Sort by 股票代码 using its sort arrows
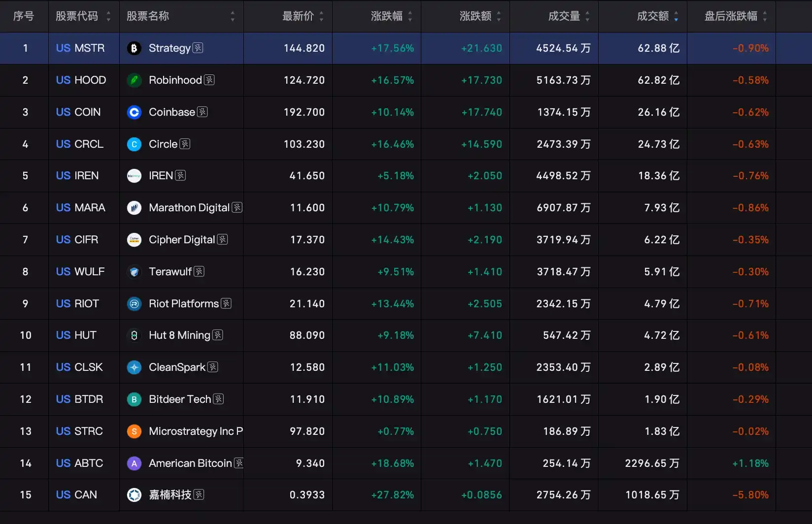Viewport: 812px width, 524px height. pos(108,16)
